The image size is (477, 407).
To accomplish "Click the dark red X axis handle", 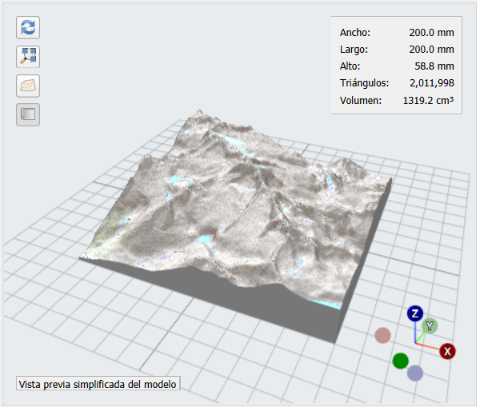I will (x=447, y=351).
